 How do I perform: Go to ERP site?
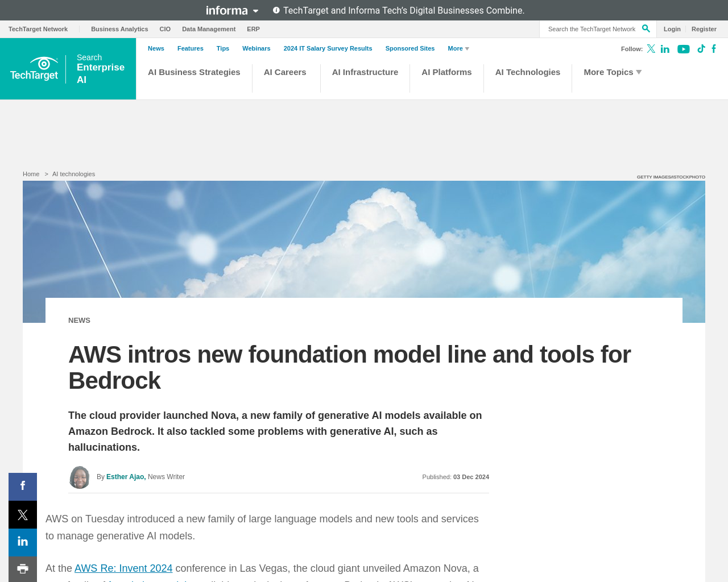pyautogui.click(x=253, y=29)
